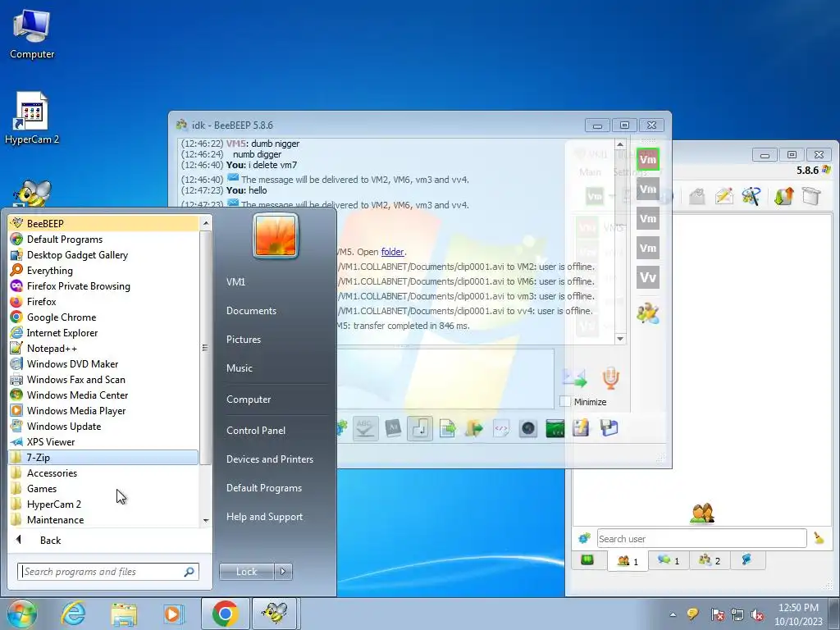840x630 pixels.
Task: Click the blue gear icon beside Search user
Action: pos(584,538)
